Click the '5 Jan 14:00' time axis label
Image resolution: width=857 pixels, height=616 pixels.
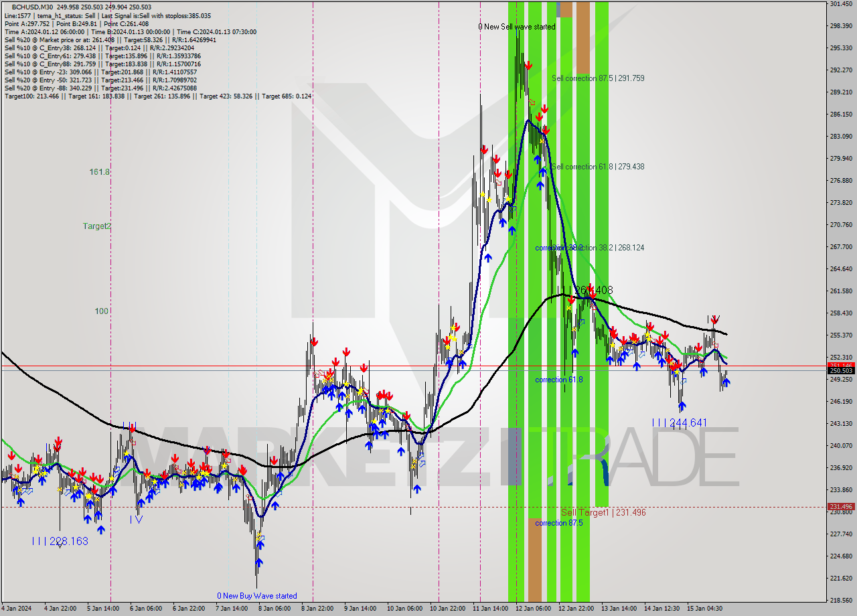[102, 609]
